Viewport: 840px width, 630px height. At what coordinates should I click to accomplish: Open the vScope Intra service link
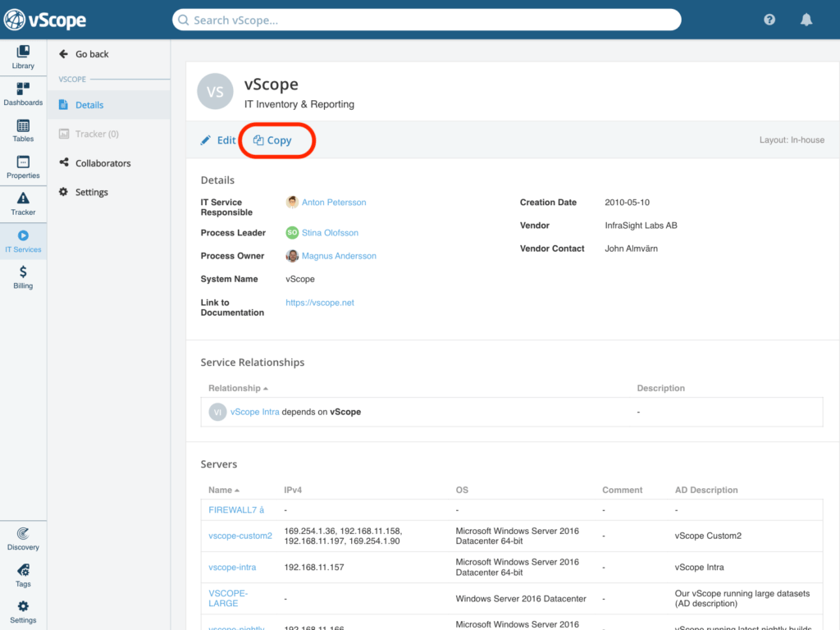pyautogui.click(x=254, y=412)
